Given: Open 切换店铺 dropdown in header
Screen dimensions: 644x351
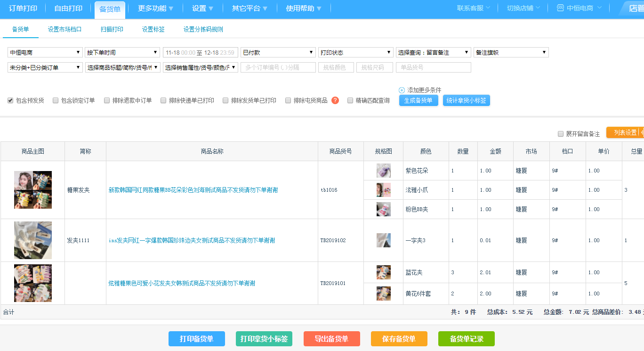Looking at the screenshot, I should click(x=523, y=8).
